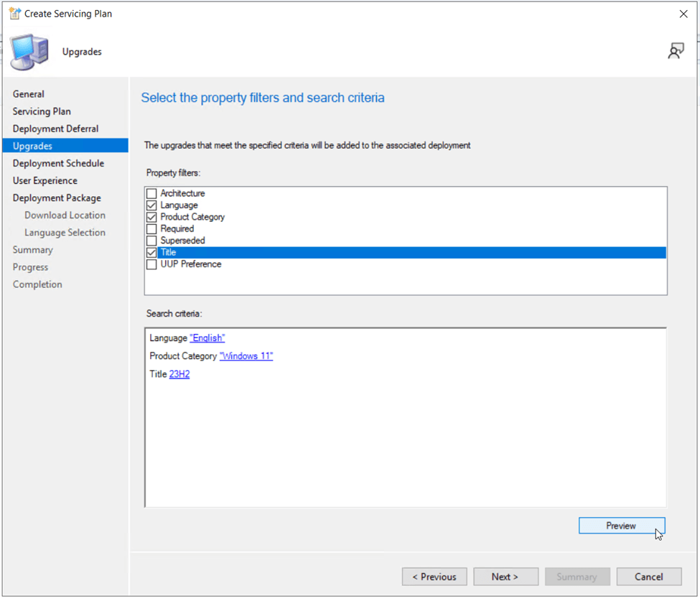The height and width of the screenshot is (599, 700).
Task: Uncheck the Language property filter
Action: 151,205
